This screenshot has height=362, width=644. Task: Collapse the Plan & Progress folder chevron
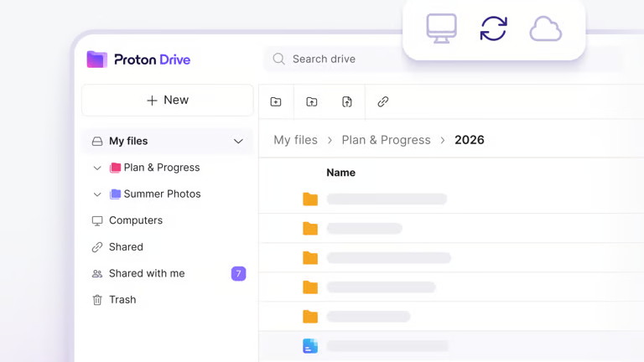pyautogui.click(x=97, y=168)
